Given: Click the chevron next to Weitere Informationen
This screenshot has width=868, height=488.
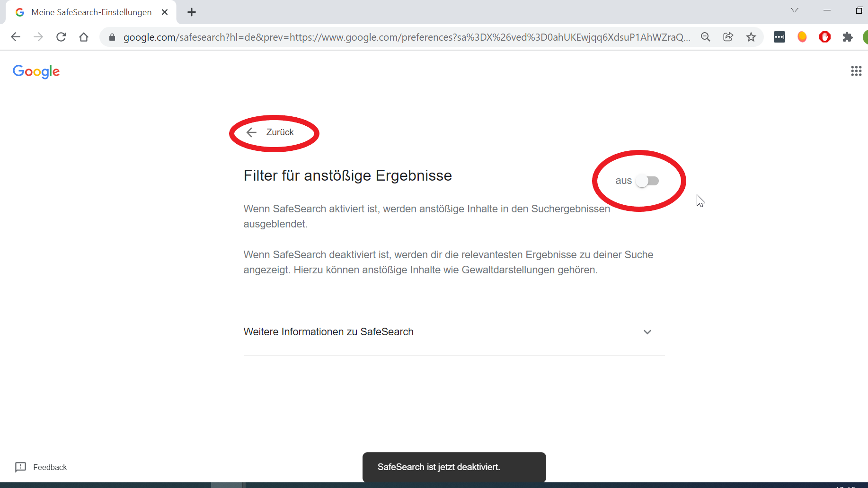Looking at the screenshot, I should tap(647, 332).
